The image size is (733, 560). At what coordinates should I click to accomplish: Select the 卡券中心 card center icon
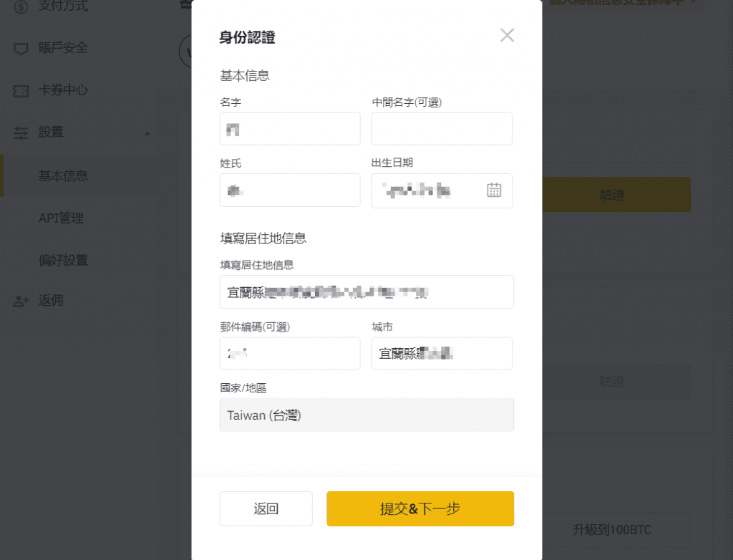pos(21,90)
